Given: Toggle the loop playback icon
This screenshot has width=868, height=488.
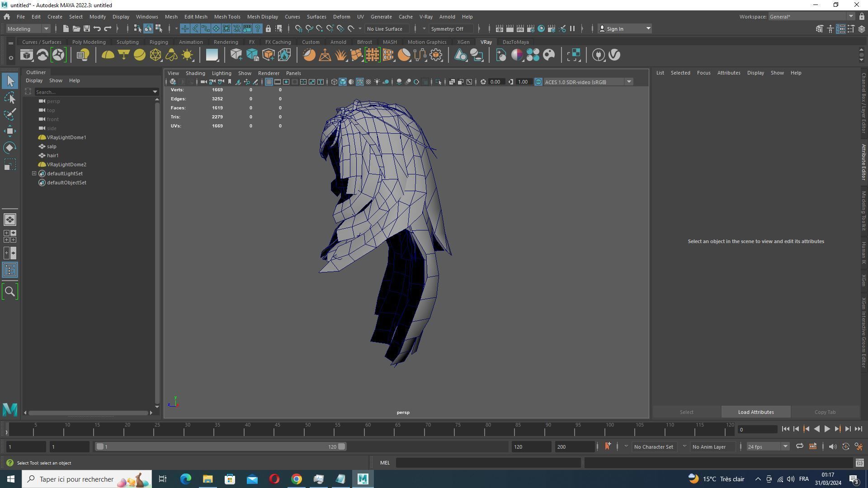Looking at the screenshot, I should pos(800,447).
